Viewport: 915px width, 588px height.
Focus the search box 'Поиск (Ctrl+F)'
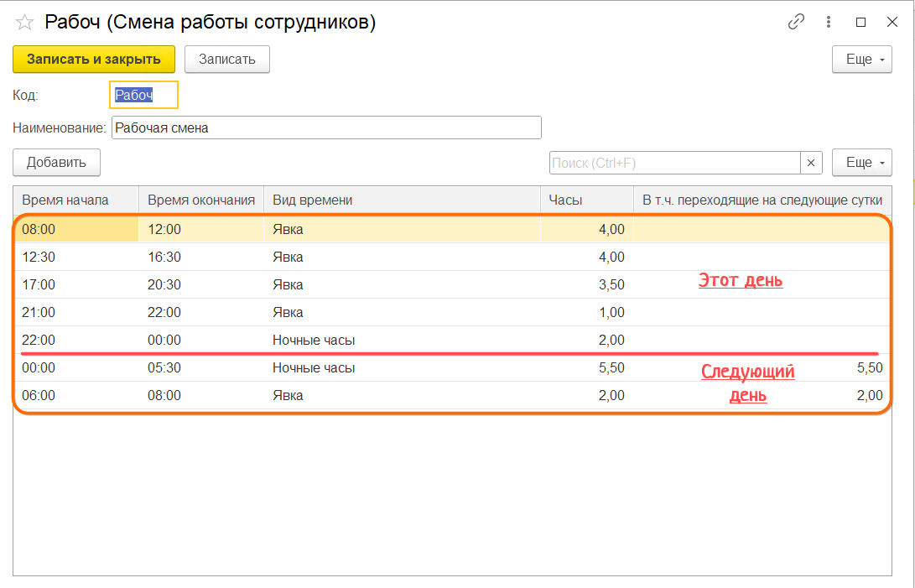(674, 163)
